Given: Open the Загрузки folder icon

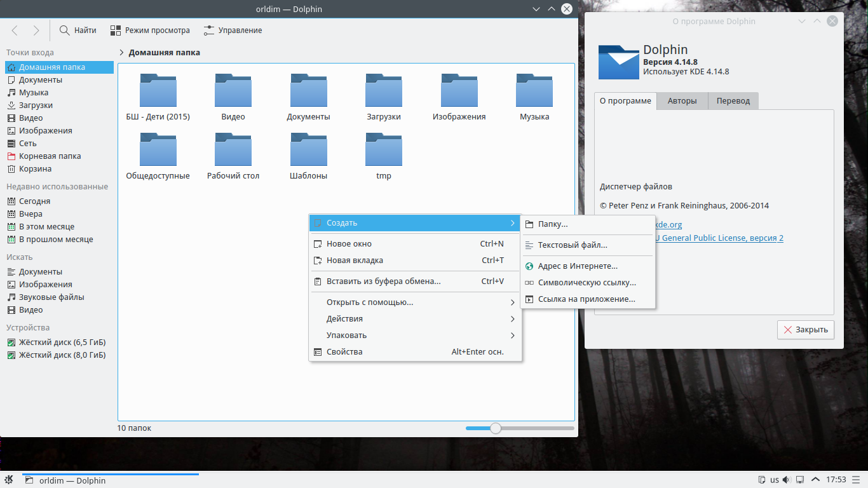Looking at the screenshot, I should (x=384, y=91).
